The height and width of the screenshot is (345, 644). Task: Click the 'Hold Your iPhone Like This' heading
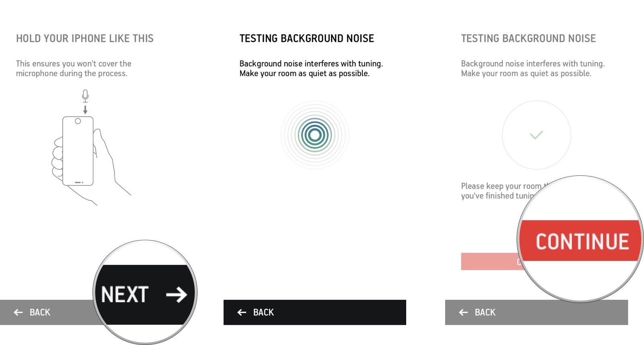click(85, 39)
